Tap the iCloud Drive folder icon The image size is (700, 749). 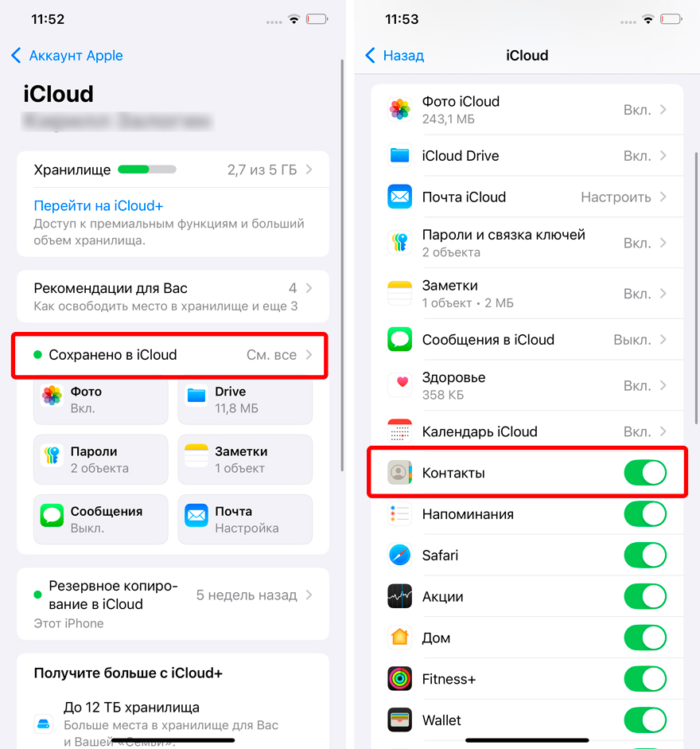[399, 156]
